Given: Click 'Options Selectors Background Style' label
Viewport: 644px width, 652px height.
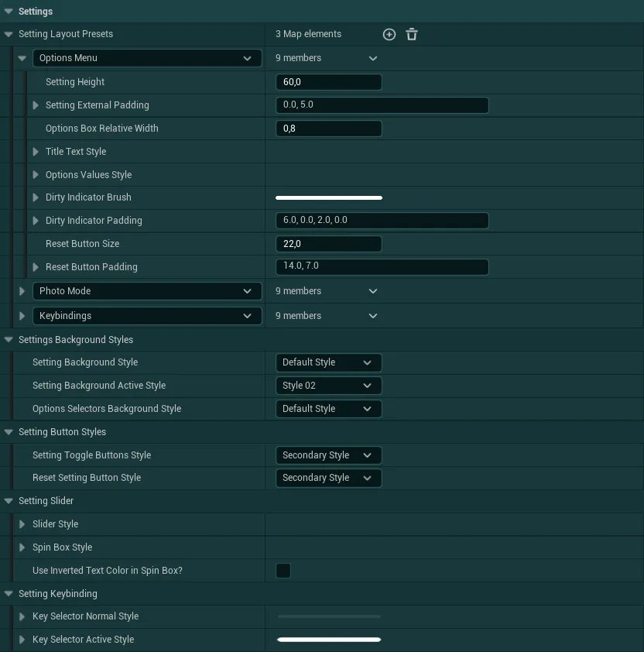Looking at the screenshot, I should click(x=107, y=409).
